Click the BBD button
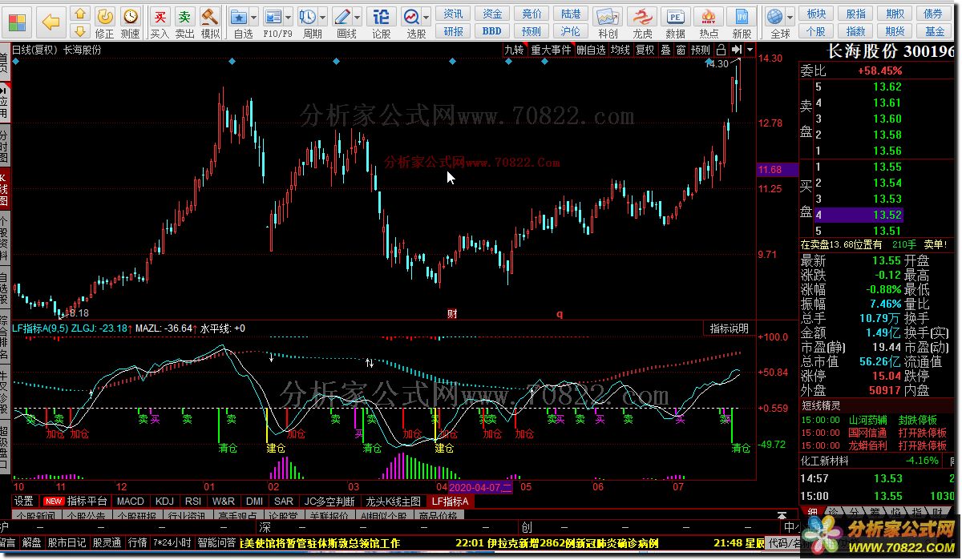The height and width of the screenshot is (560, 962). coord(491,31)
